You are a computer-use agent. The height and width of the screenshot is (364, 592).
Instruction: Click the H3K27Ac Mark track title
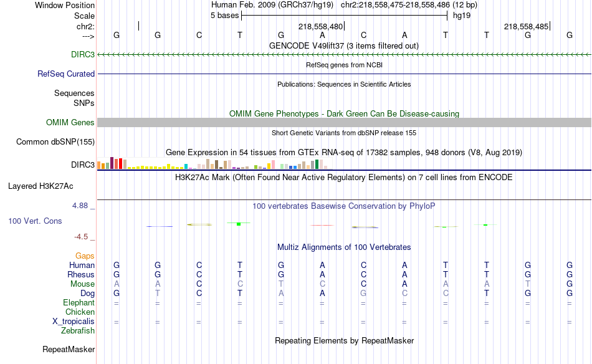click(343, 178)
